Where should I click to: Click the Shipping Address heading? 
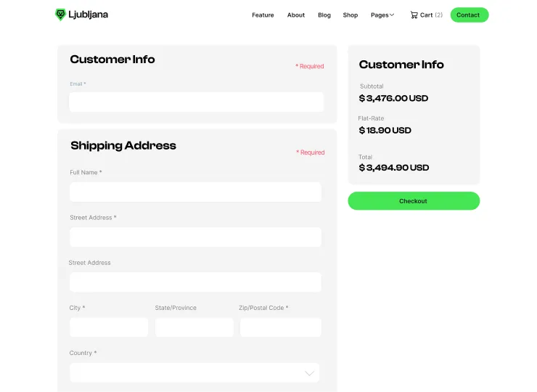click(x=123, y=145)
